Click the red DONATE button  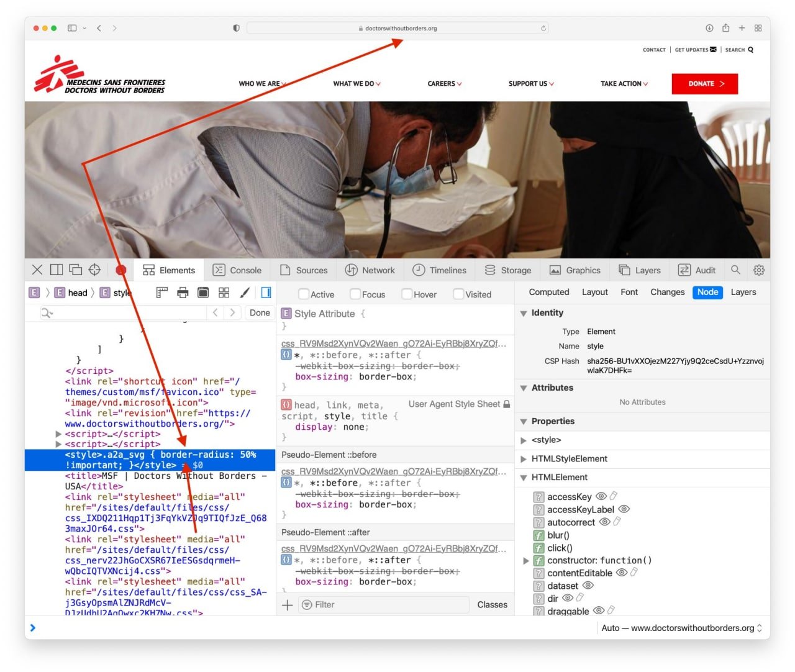[x=705, y=84]
